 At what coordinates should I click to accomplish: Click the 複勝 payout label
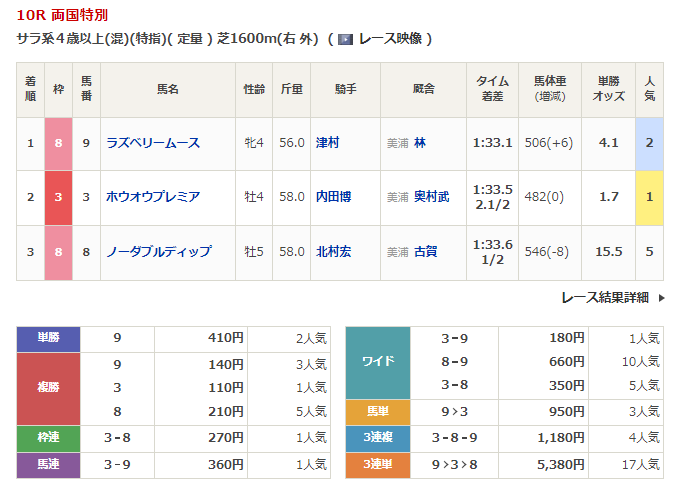click(x=48, y=388)
